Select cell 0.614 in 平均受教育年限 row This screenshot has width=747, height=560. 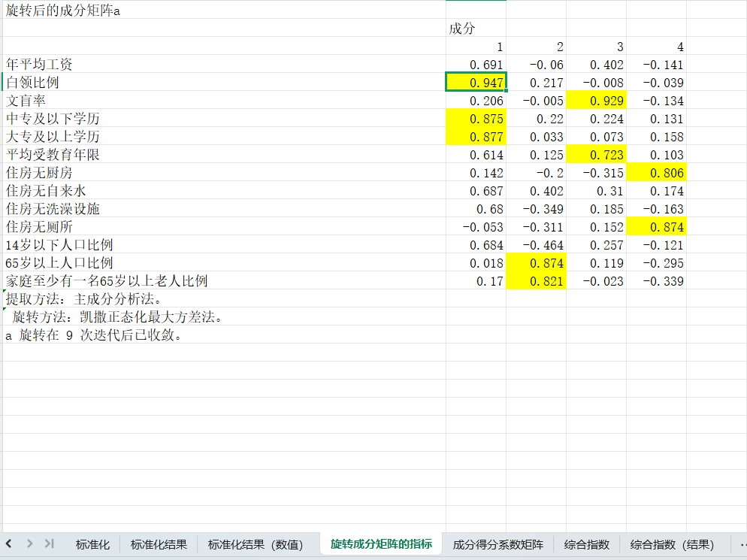tap(476, 155)
